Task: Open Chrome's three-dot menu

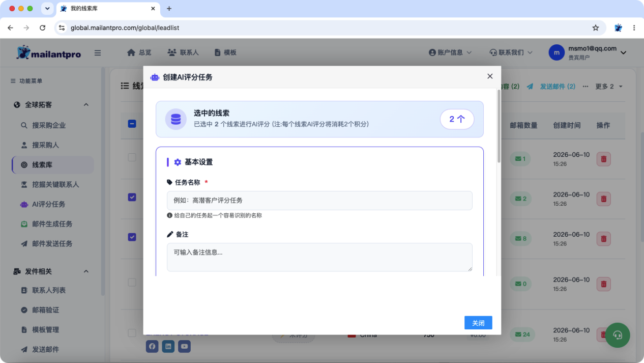Action: [634, 28]
